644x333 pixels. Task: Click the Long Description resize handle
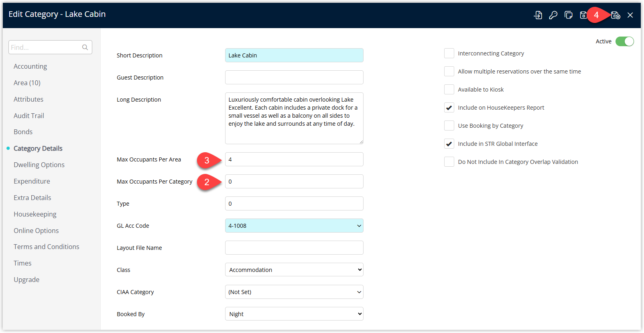[361, 142]
